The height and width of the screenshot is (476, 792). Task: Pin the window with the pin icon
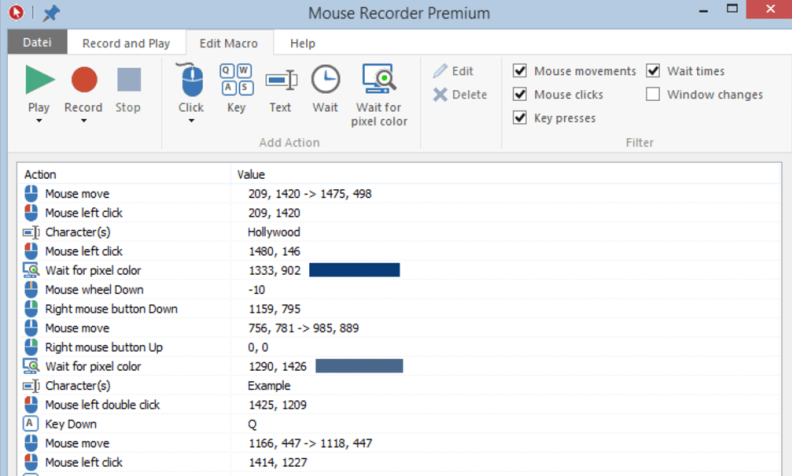click(52, 14)
